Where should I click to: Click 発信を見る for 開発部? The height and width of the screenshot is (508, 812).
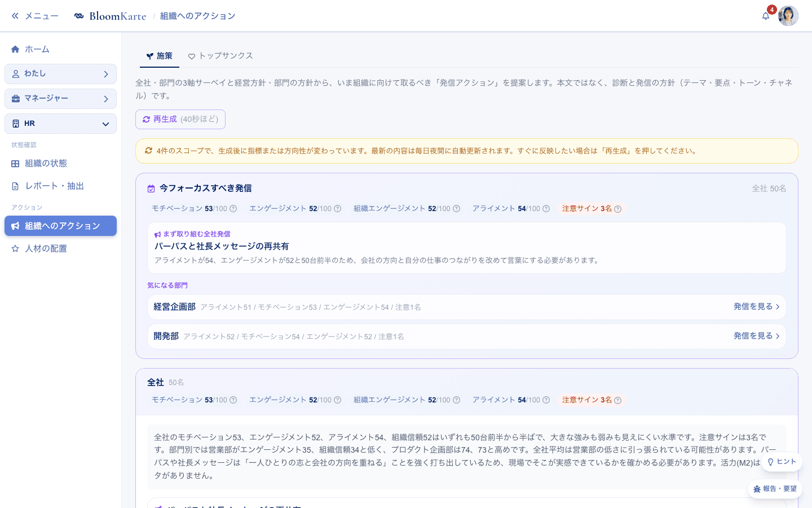(756, 336)
